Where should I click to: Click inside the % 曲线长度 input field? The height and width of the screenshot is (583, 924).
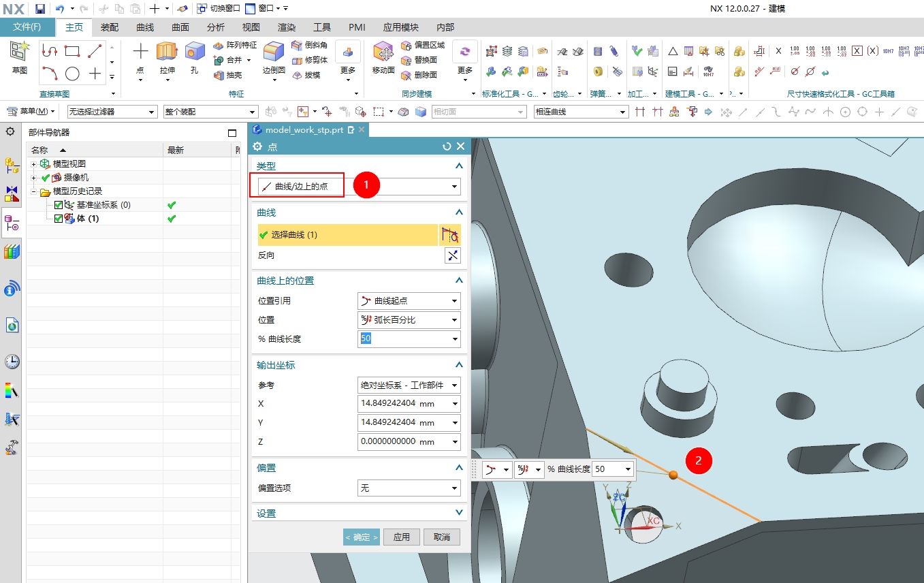pos(395,338)
